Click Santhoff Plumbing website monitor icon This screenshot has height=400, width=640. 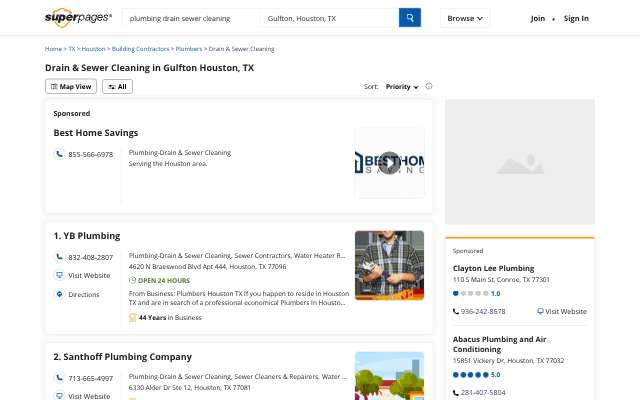(x=60, y=396)
